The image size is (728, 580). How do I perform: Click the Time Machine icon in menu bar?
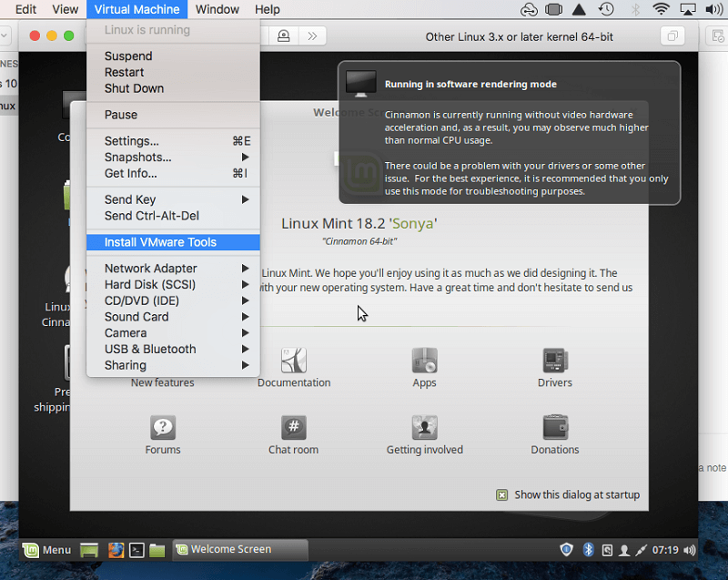click(x=606, y=9)
